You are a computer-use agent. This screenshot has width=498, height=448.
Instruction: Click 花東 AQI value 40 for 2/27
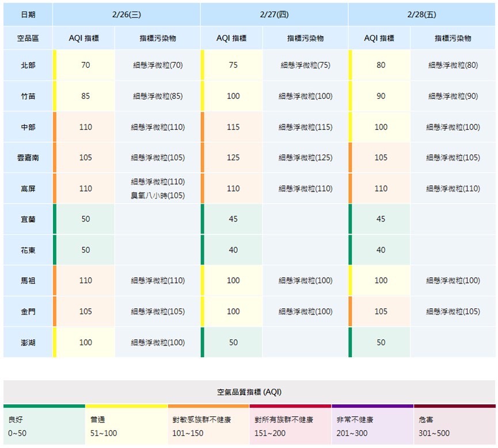coord(233,250)
